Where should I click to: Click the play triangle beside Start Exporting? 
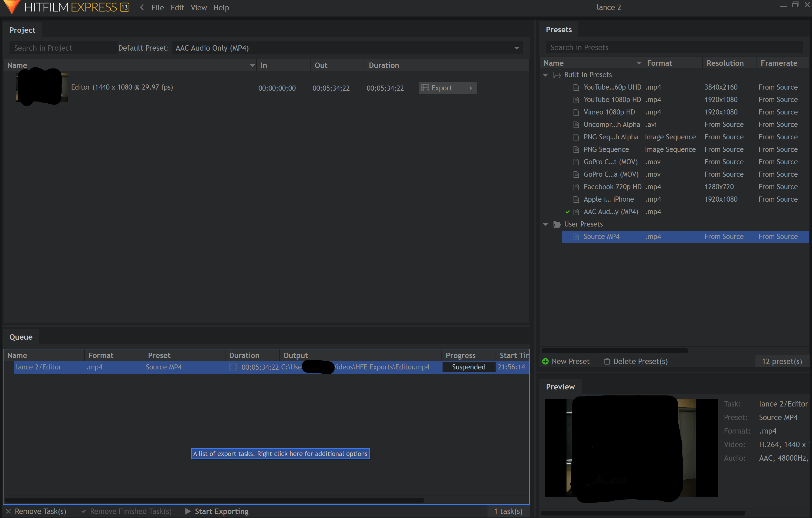point(188,511)
